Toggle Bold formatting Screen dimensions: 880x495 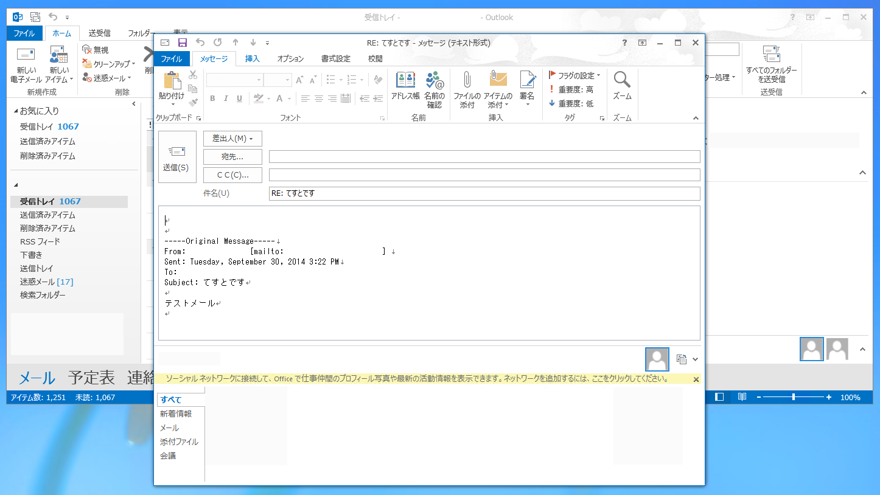click(213, 99)
